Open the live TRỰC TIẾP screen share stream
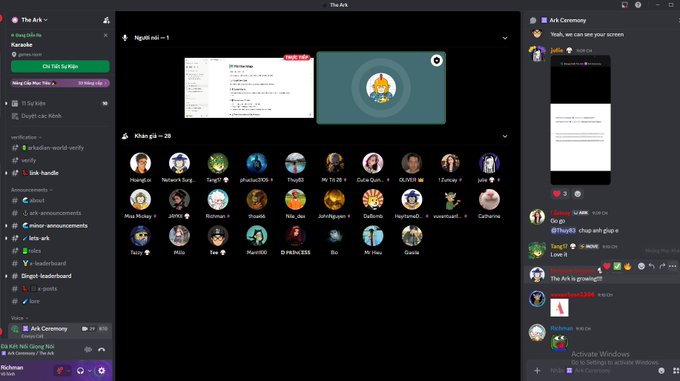680x381 pixels. [x=249, y=88]
